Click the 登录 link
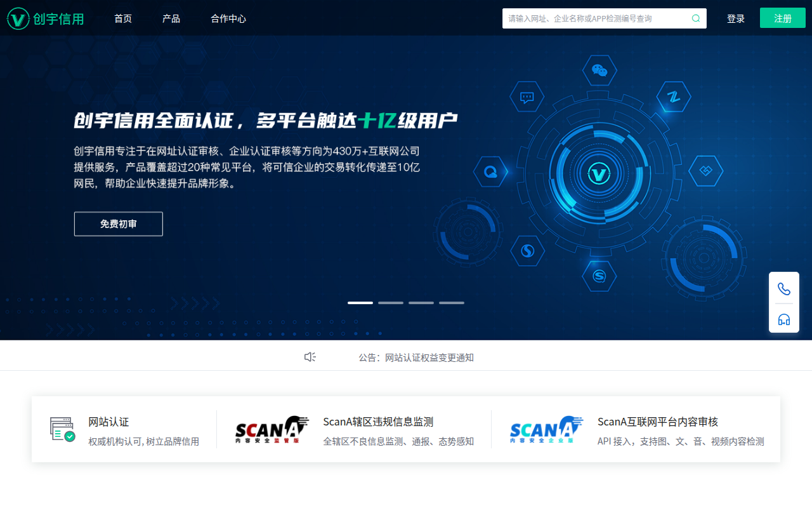Viewport: 812px width, 508px height. click(x=736, y=18)
